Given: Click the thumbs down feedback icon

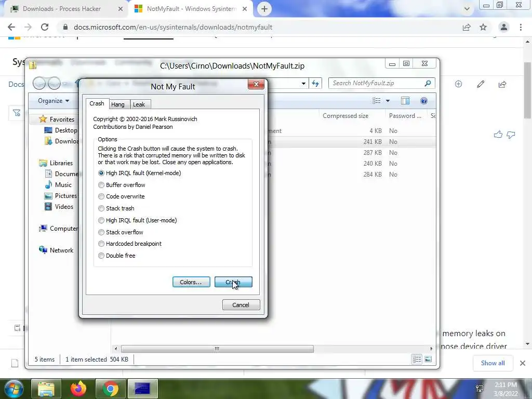Looking at the screenshot, I should coord(511,135).
